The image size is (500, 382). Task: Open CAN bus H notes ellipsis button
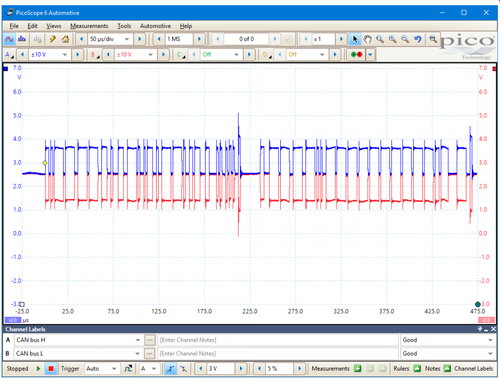pos(150,340)
